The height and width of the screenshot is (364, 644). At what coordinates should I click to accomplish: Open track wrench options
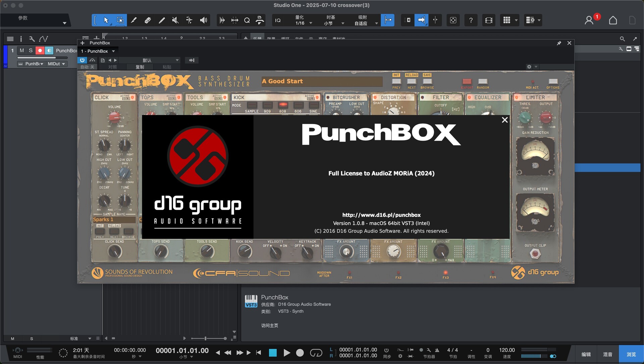point(32,39)
